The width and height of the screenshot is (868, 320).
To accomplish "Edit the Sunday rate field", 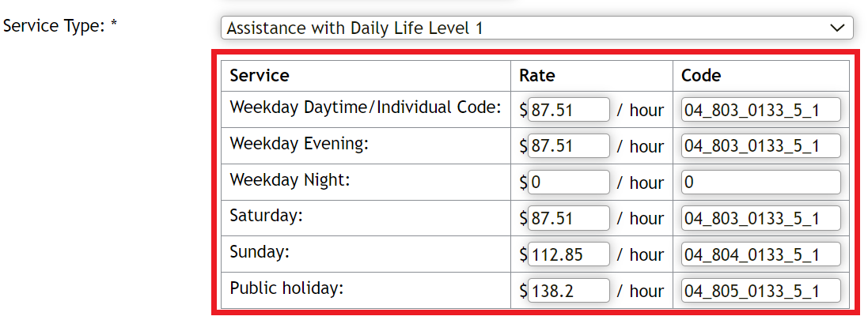I will (x=569, y=254).
